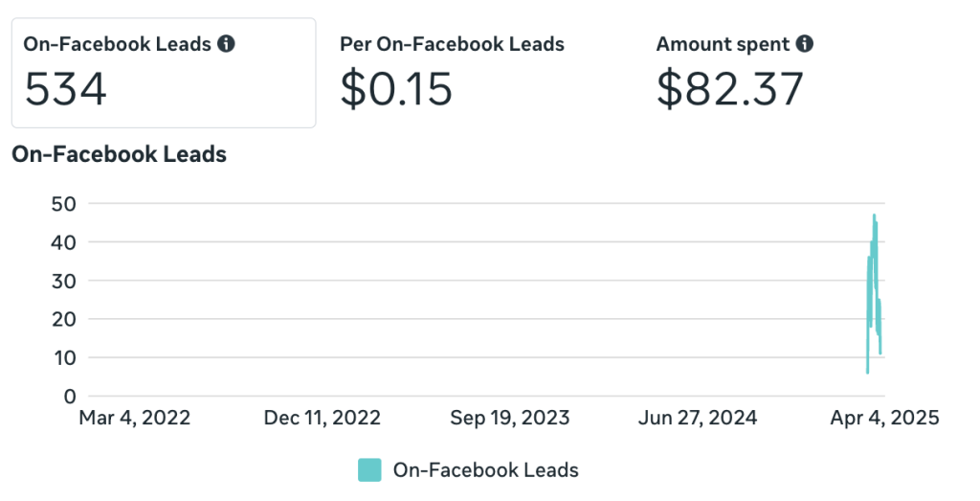Image resolution: width=980 pixels, height=501 pixels.
Task: Click the teal legend color swatch
Action: [369, 469]
